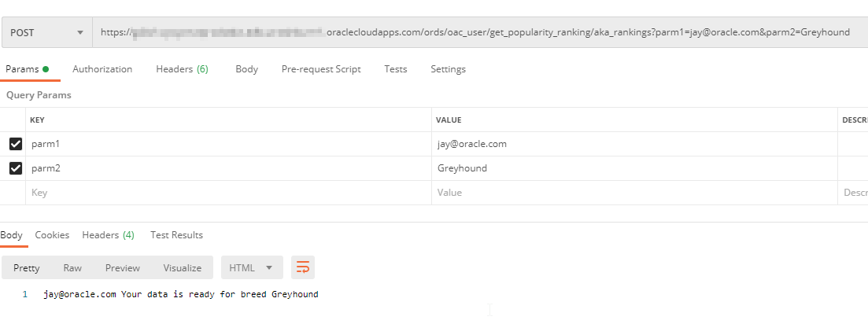Click the wrap lines icon in response toolbar
Viewport: 868px width, 324px height.
pos(303,268)
